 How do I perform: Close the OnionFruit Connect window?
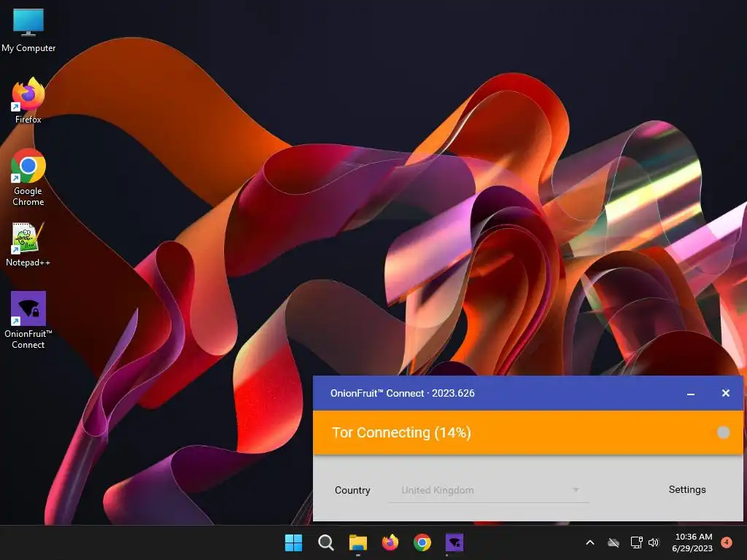pos(726,393)
